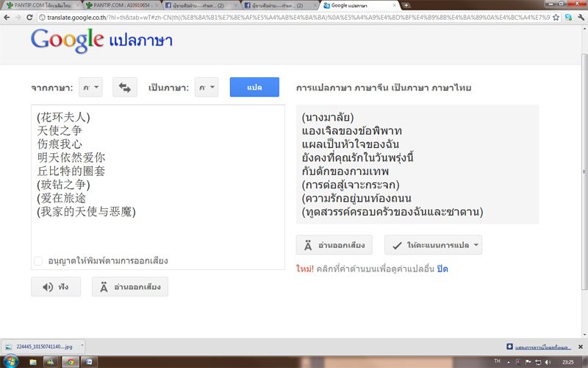The image size is (588, 368).
Task: Click translated line (ทูตสวรรค์ครอบครัวของฉันและซาตาน)
Action: (x=392, y=212)
